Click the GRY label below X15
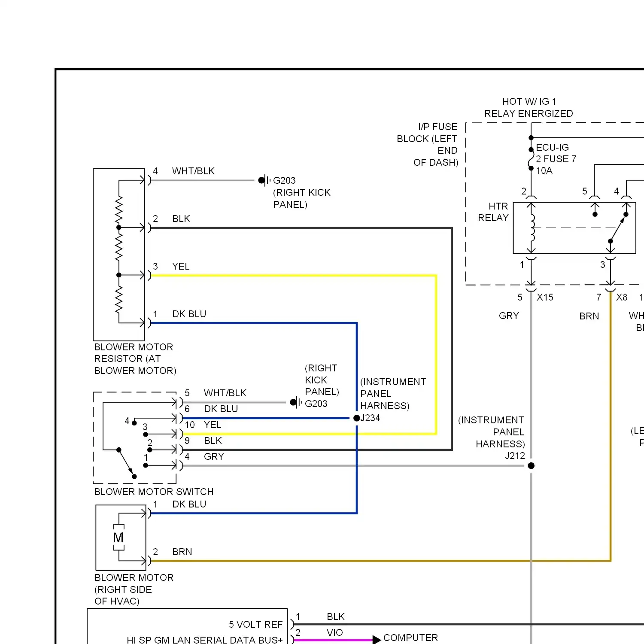 (x=509, y=316)
